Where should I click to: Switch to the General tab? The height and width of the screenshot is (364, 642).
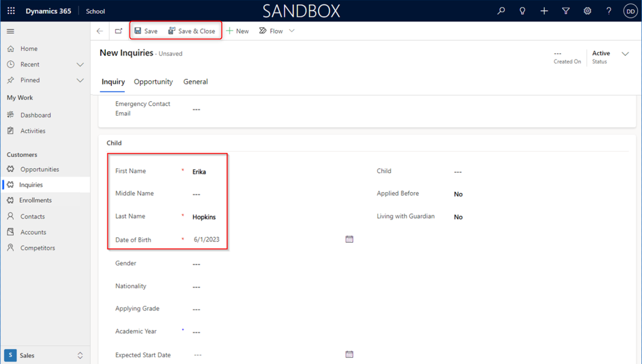point(195,82)
